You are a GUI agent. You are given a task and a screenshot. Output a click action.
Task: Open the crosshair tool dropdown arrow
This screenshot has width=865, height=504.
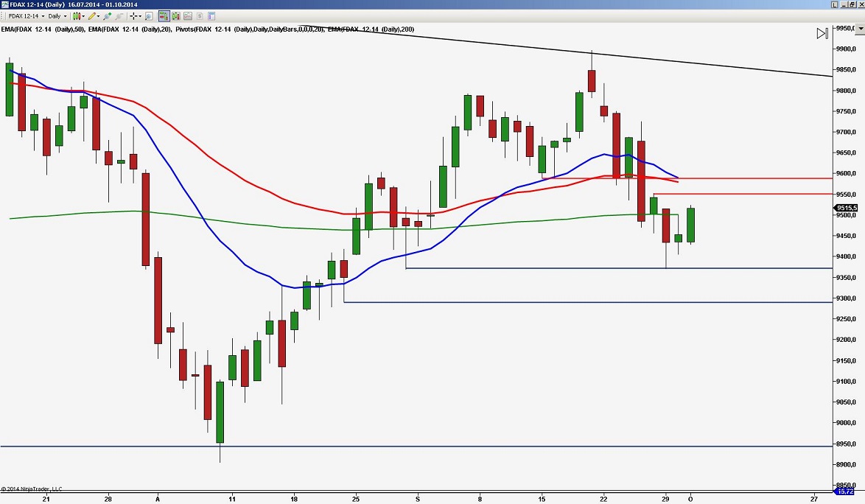[x=141, y=15]
